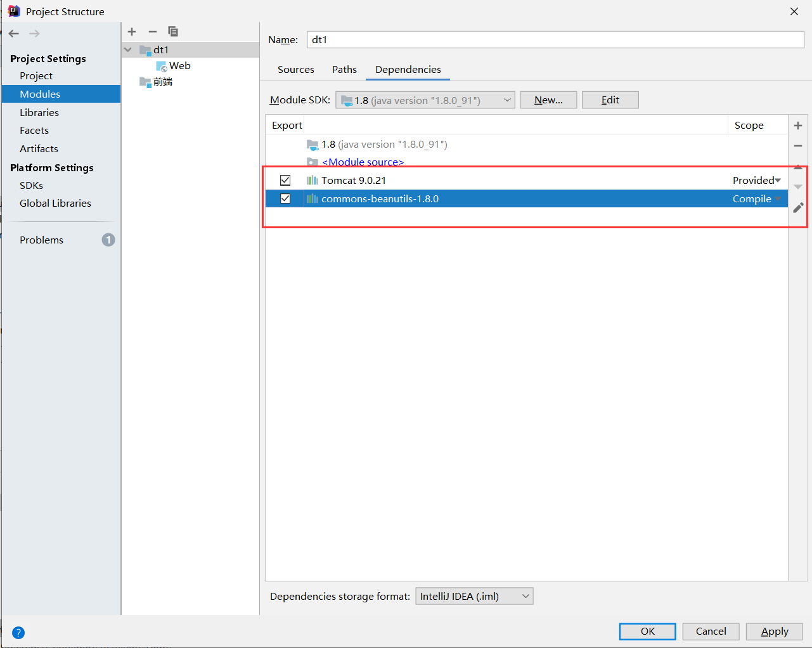Toggle export checkbox for commons-beanutils-1.8.0
The width and height of the screenshot is (812, 648).
[285, 199]
